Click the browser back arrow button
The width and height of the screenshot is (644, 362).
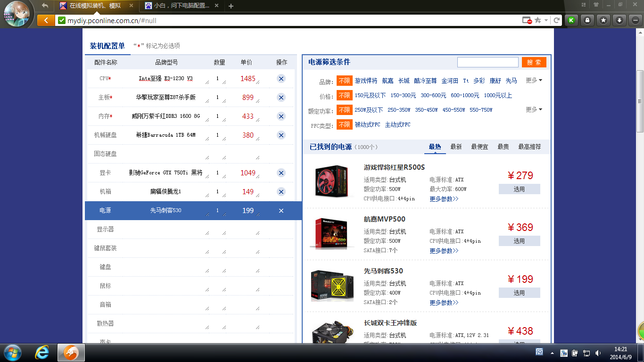46,20
